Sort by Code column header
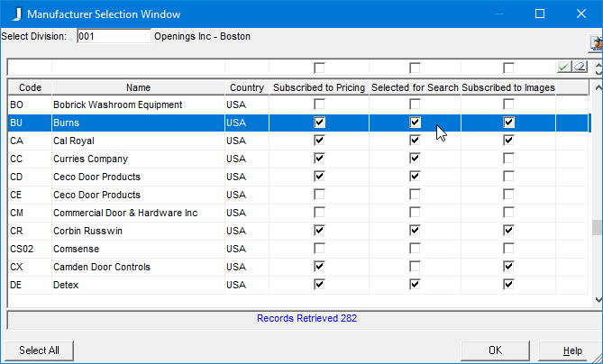Image resolution: width=603 pixels, height=364 pixels. pos(30,87)
